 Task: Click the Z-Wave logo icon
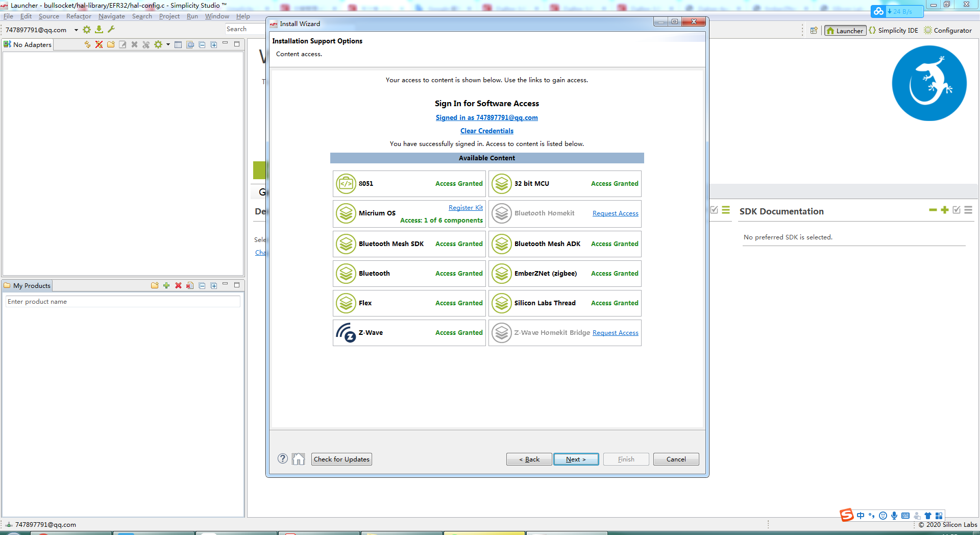tap(346, 333)
